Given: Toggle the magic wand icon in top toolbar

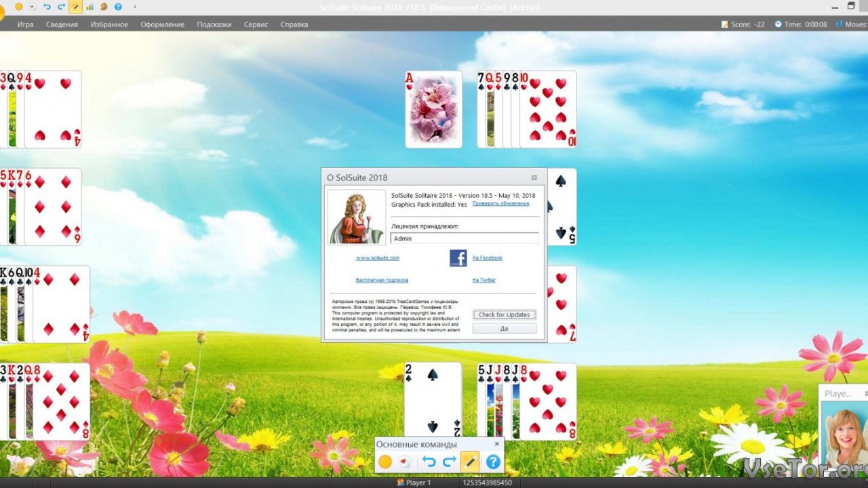Looking at the screenshot, I should [75, 6].
